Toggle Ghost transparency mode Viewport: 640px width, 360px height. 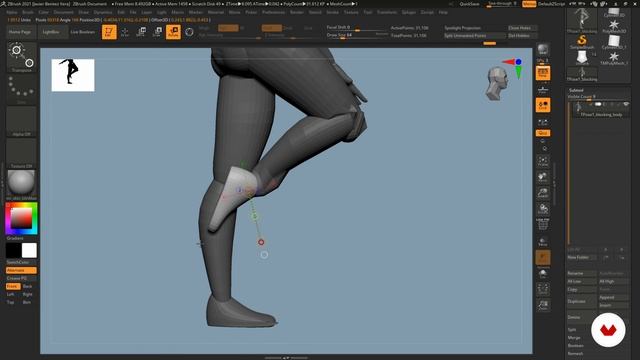(x=543, y=258)
